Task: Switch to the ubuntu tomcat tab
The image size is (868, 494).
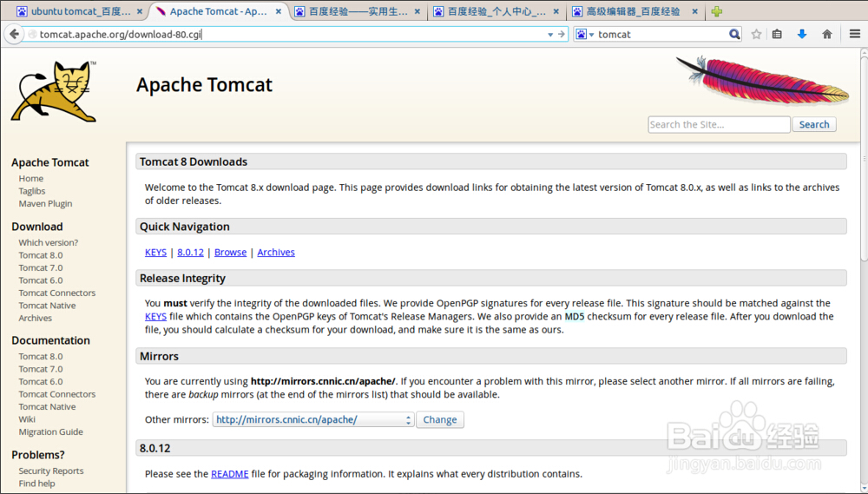Action: 80,11
